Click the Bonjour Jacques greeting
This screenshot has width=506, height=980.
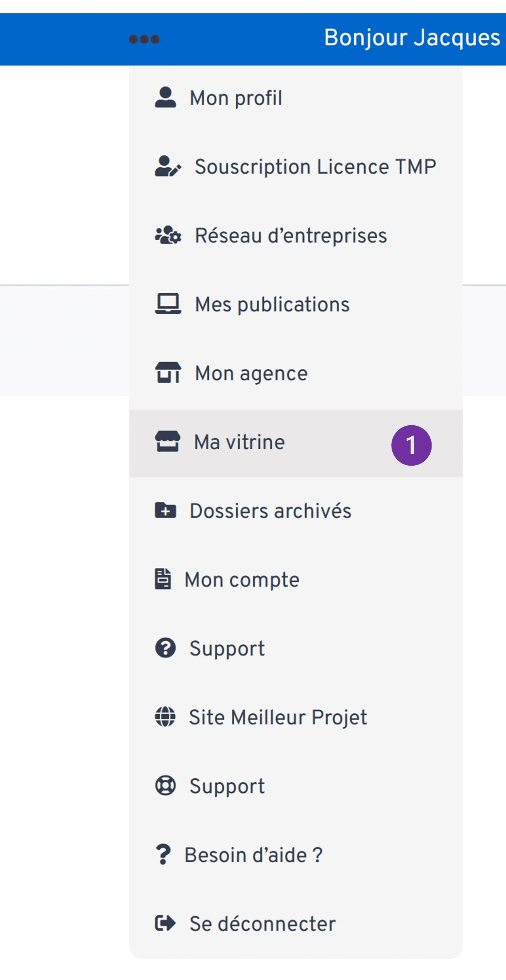[412, 38]
